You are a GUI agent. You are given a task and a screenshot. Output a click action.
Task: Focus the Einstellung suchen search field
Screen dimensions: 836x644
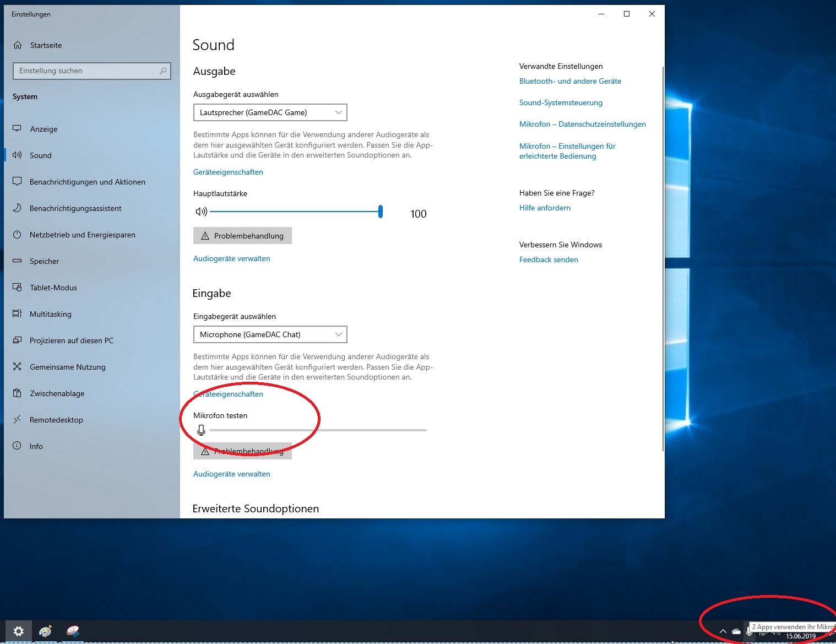(x=92, y=71)
